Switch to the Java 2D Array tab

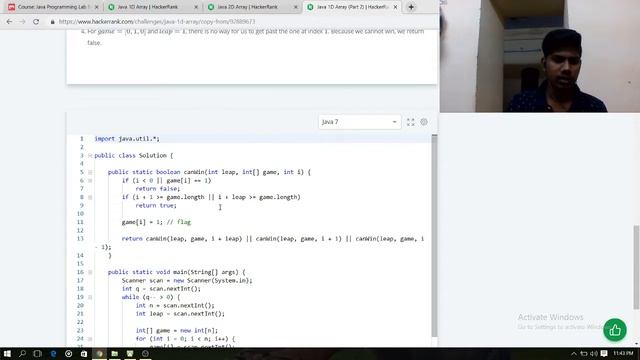pos(251,7)
